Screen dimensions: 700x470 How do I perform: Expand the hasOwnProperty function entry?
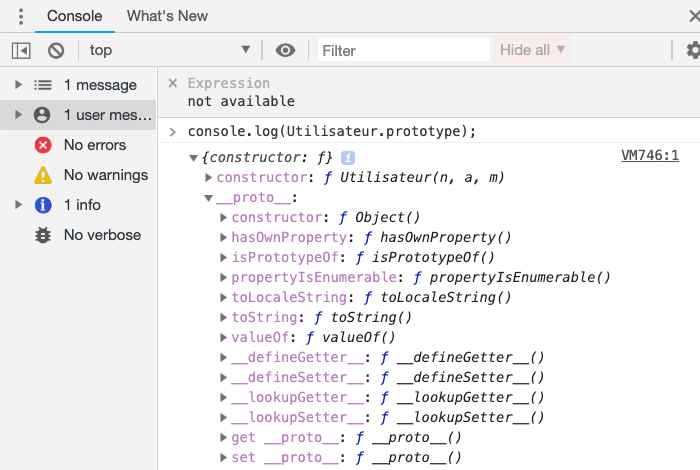tap(223, 238)
